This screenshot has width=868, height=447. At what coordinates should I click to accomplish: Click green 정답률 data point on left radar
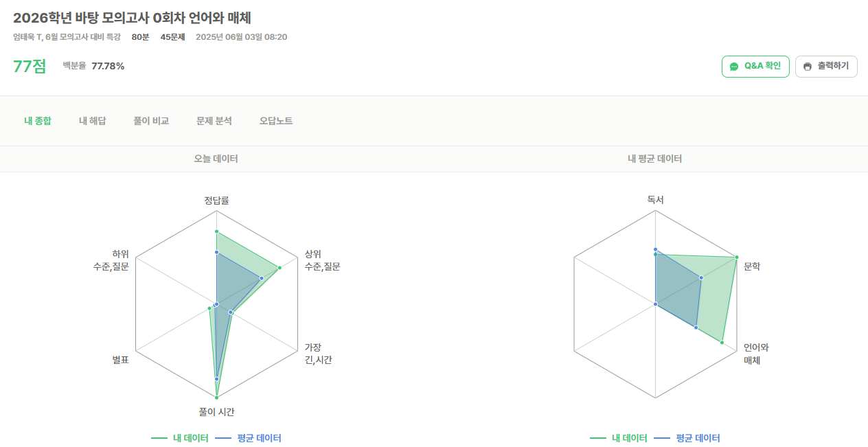coord(216,231)
